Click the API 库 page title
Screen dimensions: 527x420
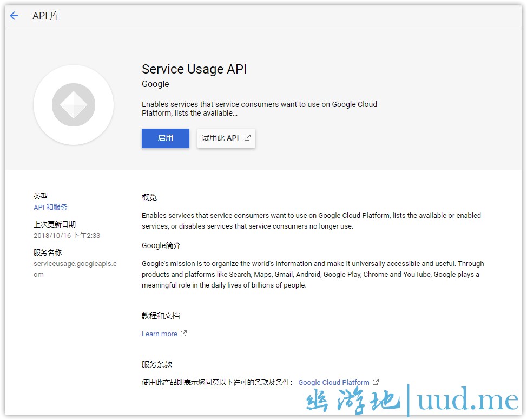point(46,16)
